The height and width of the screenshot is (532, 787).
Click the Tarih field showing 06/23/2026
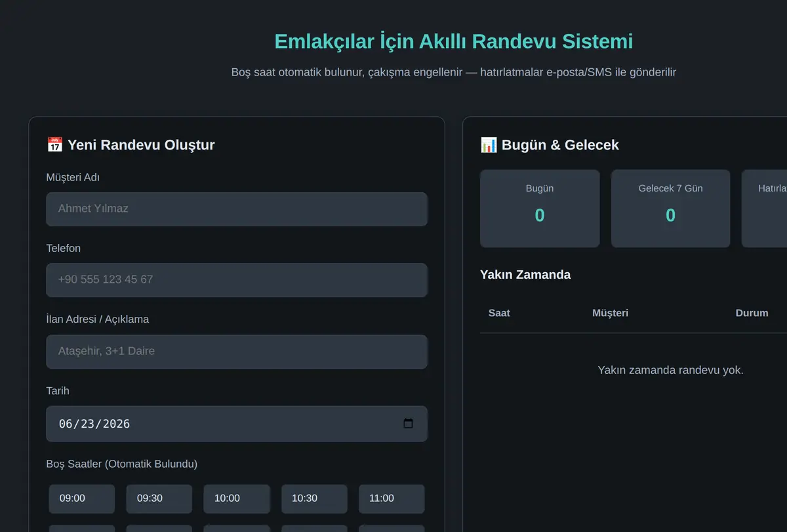(237, 424)
